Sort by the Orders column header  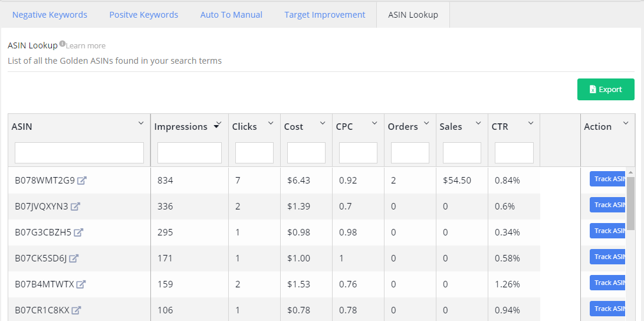pyautogui.click(x=403, y=127)
